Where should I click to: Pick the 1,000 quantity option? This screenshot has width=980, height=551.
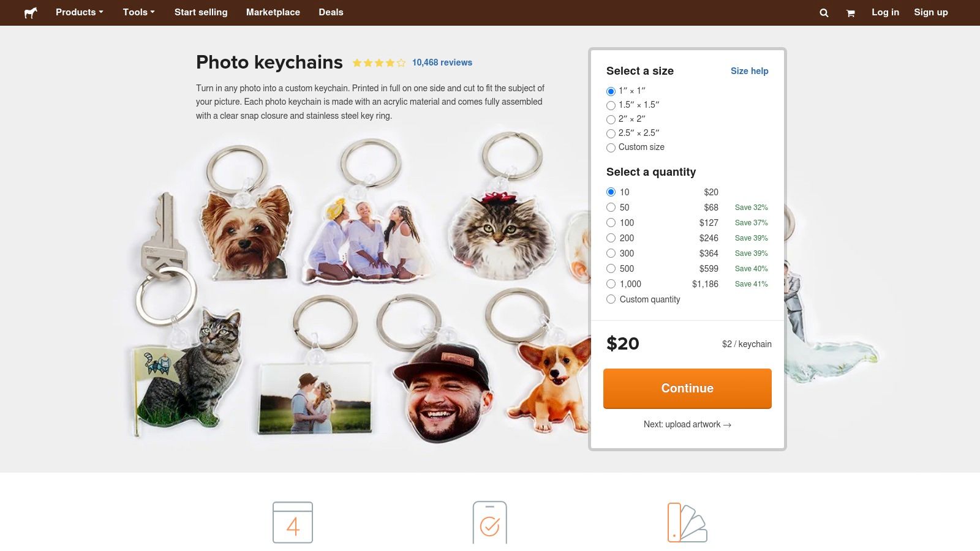coord(611,284)
